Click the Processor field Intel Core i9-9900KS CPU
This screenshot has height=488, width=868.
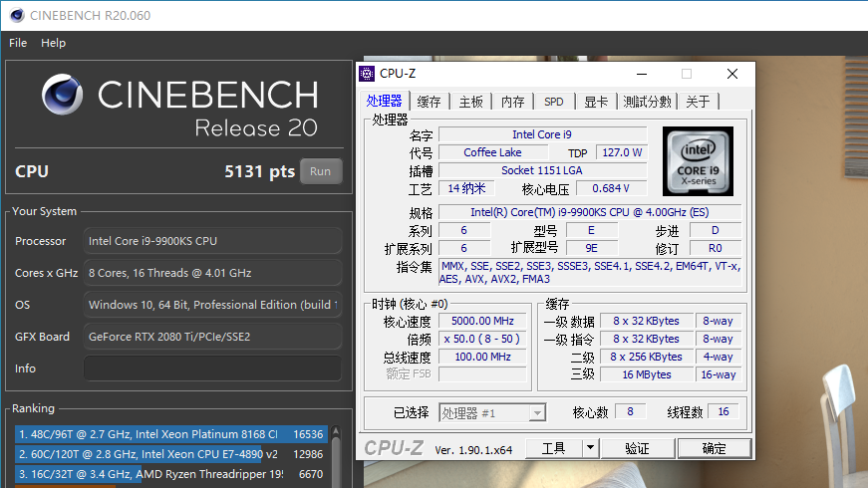coord(212,241)
